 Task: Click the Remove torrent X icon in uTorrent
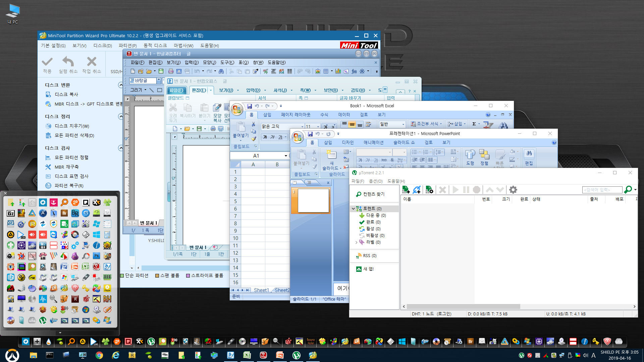click(x=442, y=190)
